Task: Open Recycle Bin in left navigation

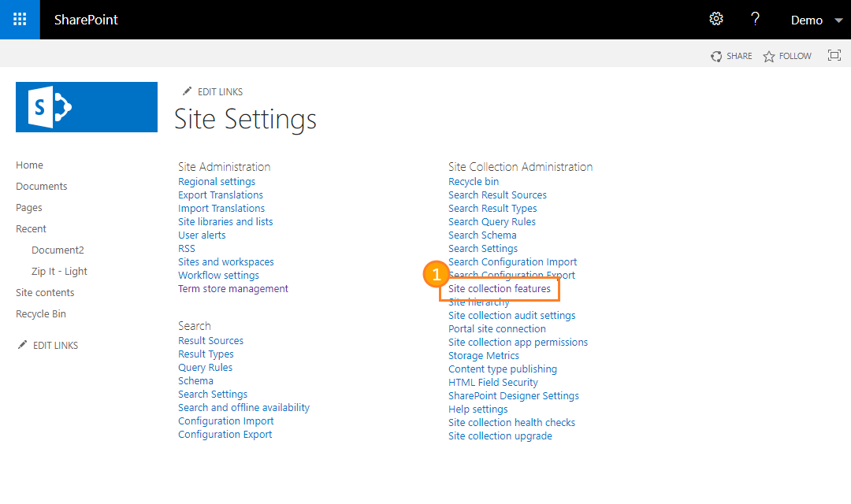Action: [41, 313]
